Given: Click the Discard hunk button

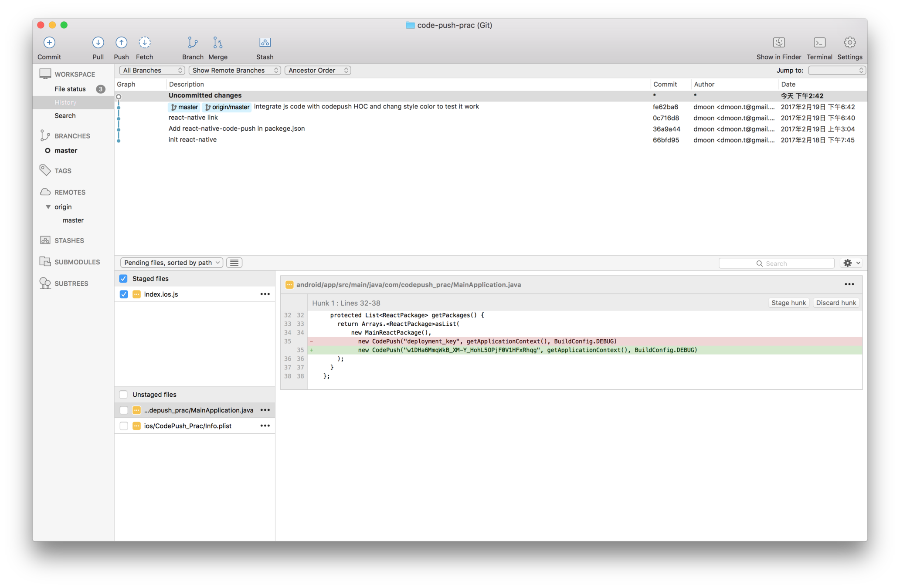Looking at the screenshot, I should pos(835,303).
